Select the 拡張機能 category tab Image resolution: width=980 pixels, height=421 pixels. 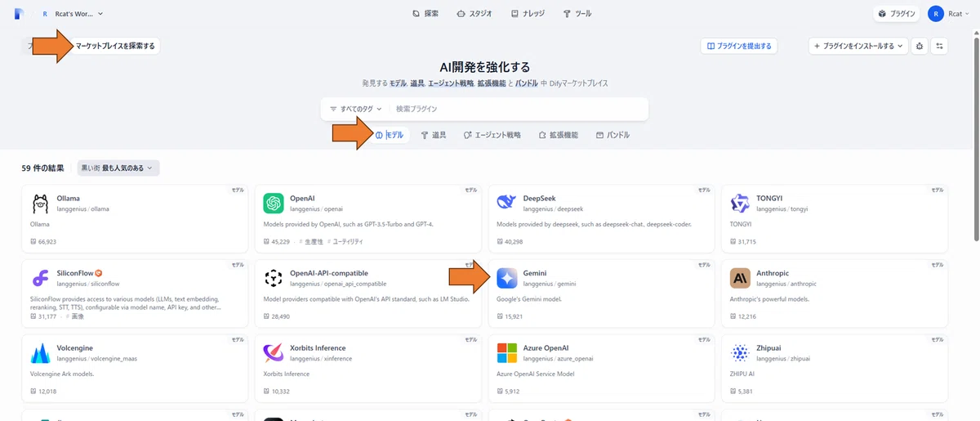(x=559, y=135)
